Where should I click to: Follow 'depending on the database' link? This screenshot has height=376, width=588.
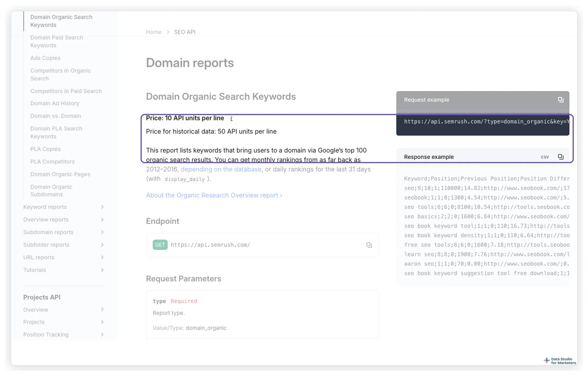[221, 169]
